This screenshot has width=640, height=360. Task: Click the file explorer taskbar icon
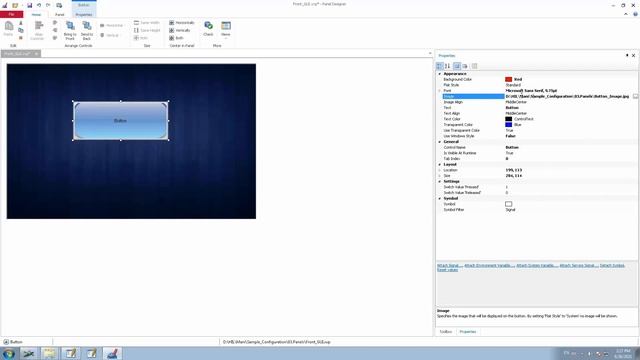[x=50, y=353]
